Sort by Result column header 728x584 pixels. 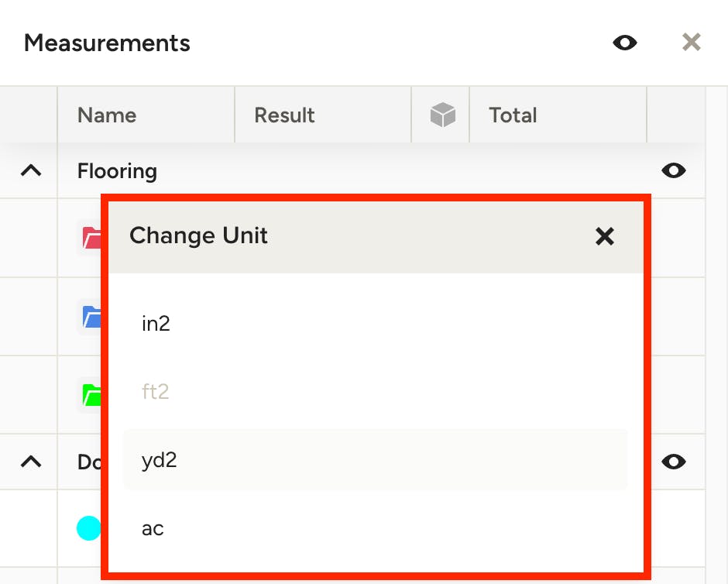tap(284, 115)
